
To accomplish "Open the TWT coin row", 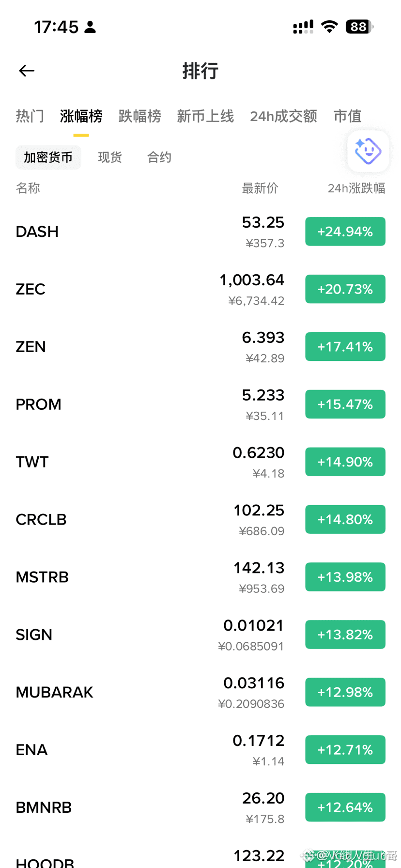I will point(200,462).
